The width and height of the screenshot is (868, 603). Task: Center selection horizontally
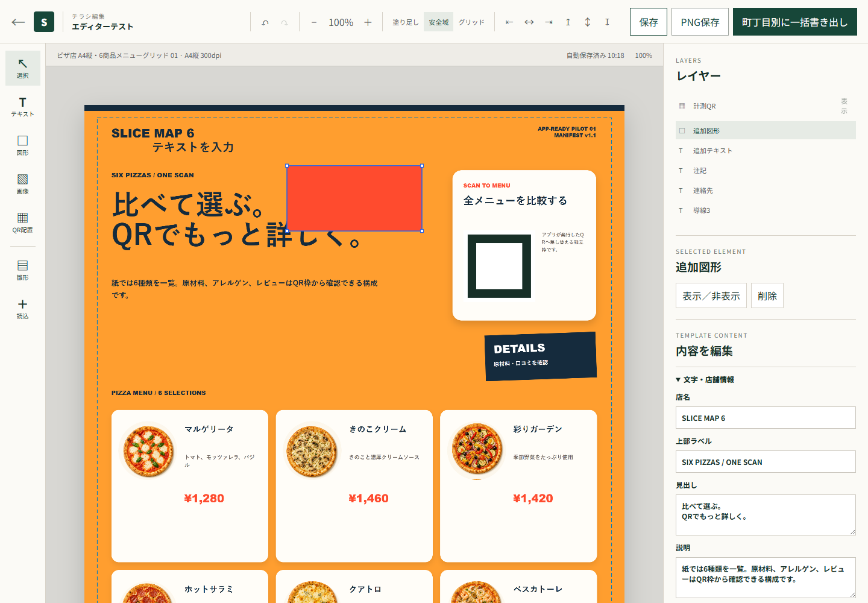[x=529, y=22]
